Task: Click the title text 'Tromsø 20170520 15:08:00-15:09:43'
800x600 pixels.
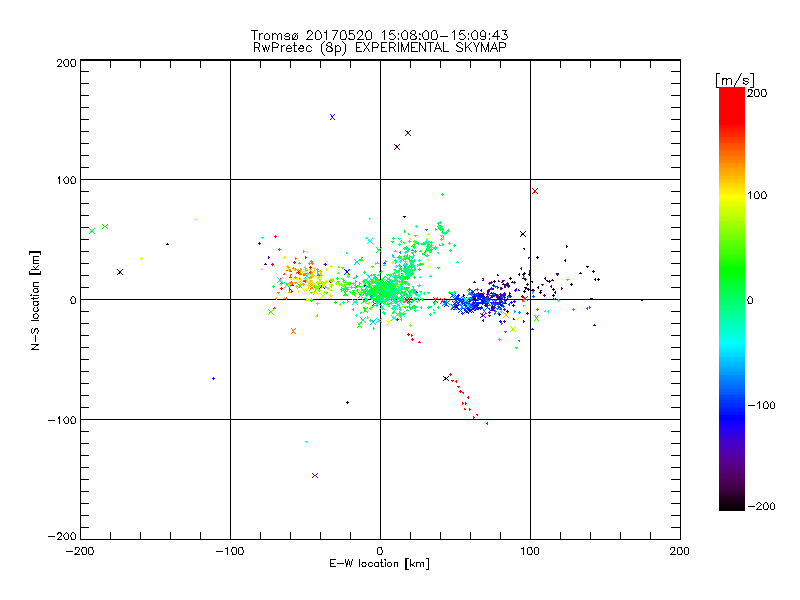Action: [x=380, y=35]
